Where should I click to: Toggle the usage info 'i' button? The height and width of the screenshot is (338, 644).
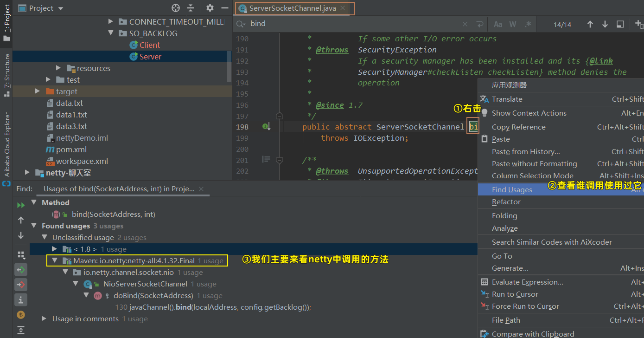pyautogui.click(x=21, y=300)
